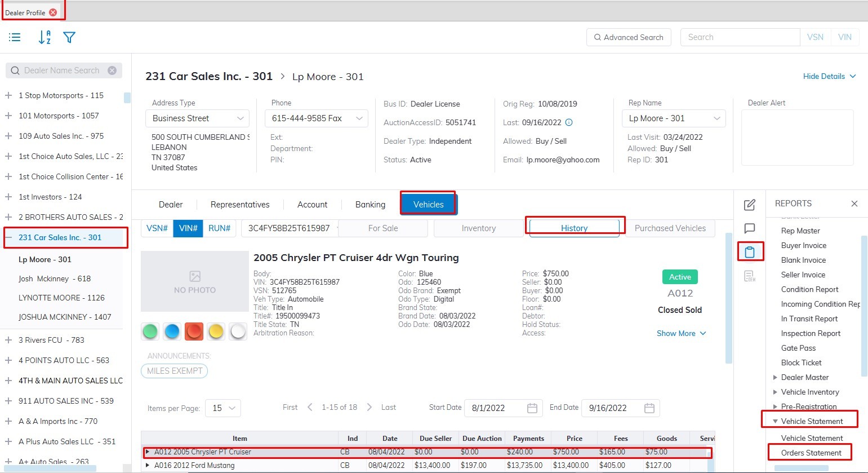Click the Dealer Name Search field
The image size is (868, 473).
point(62,70)
